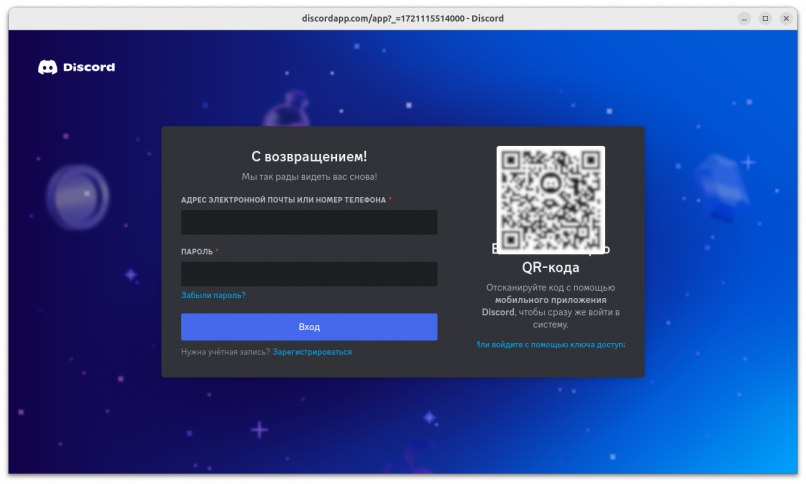Click the window title 'discordapp.com/app' text

[x=402, y=18]
